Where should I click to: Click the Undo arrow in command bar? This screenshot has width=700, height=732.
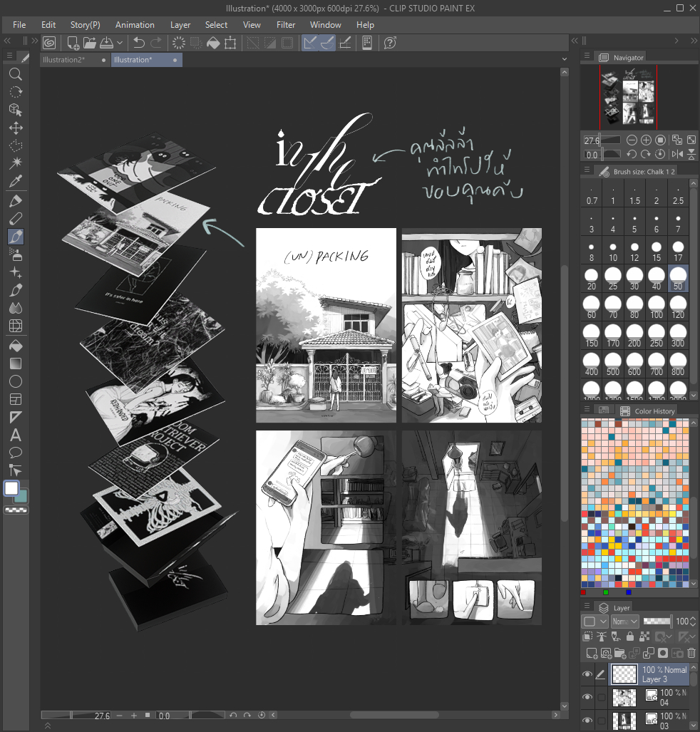pyautogui.click(x=139, y=43)
